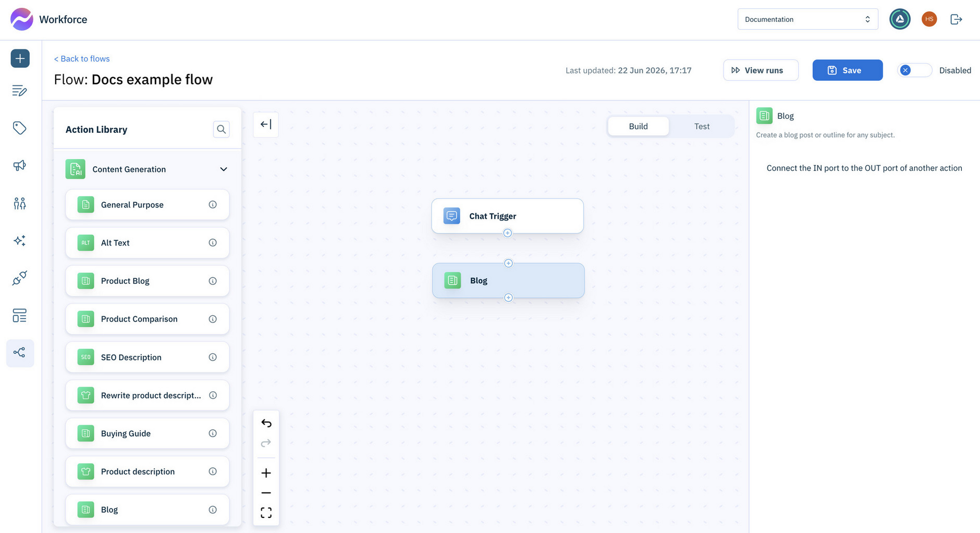The height and width of the screenshot is (533, 980).
Task: Click the Blog heading in properties panel
Action: point(785,116)
